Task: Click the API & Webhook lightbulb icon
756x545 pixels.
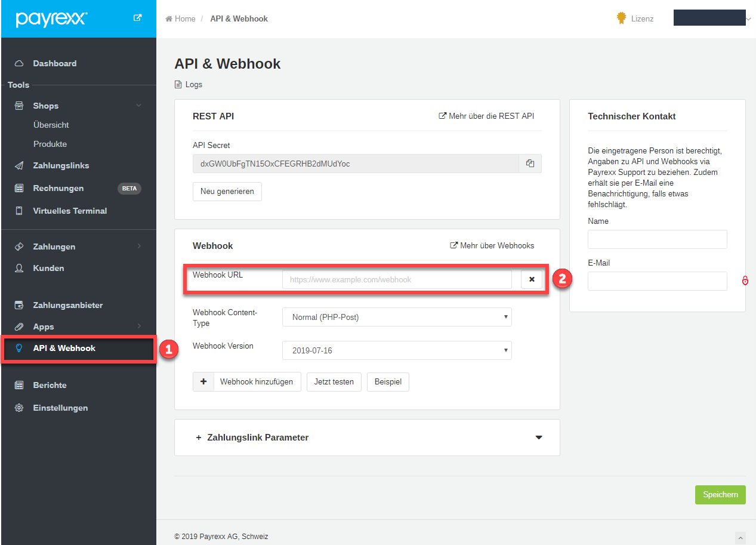Action: pos(19,348)
